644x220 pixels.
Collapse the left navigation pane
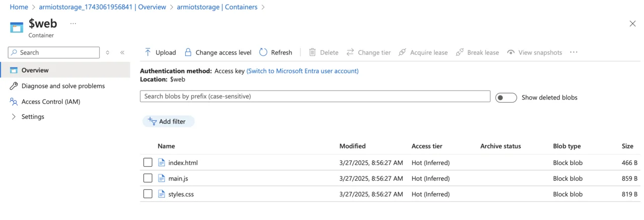[122, 52]
